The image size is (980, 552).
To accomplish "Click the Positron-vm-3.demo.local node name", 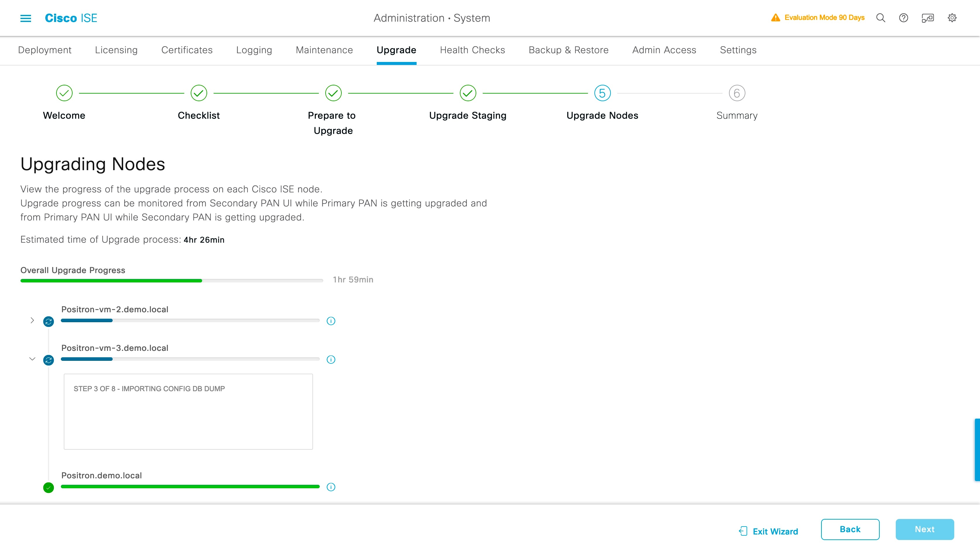I will click(x=115, y=348).
